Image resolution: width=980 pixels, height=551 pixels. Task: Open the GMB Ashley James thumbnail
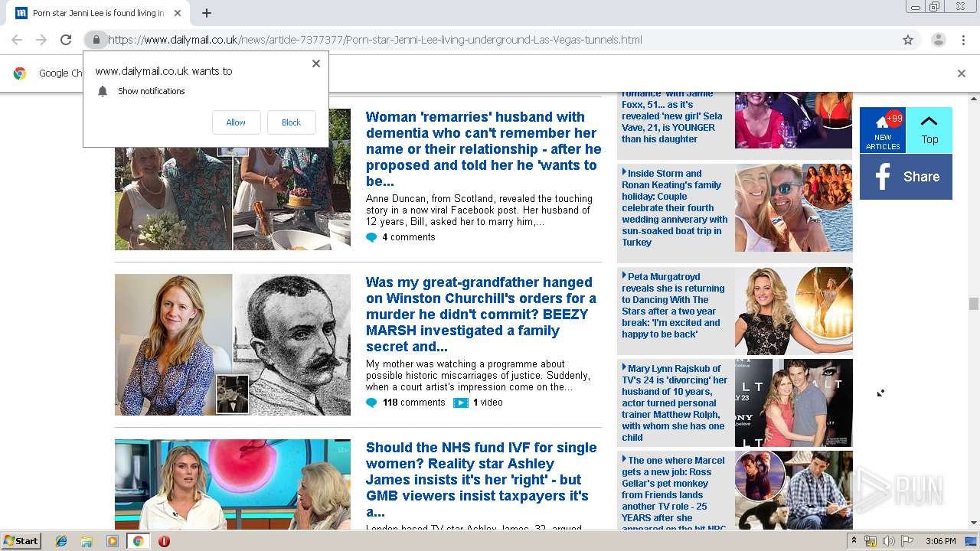(233, 484)
